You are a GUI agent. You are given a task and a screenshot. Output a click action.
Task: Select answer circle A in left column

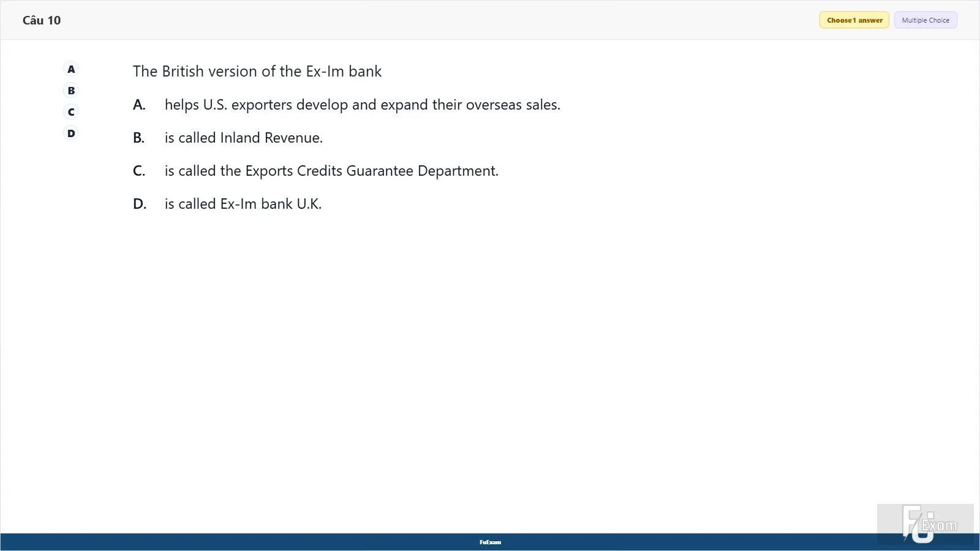71,69
